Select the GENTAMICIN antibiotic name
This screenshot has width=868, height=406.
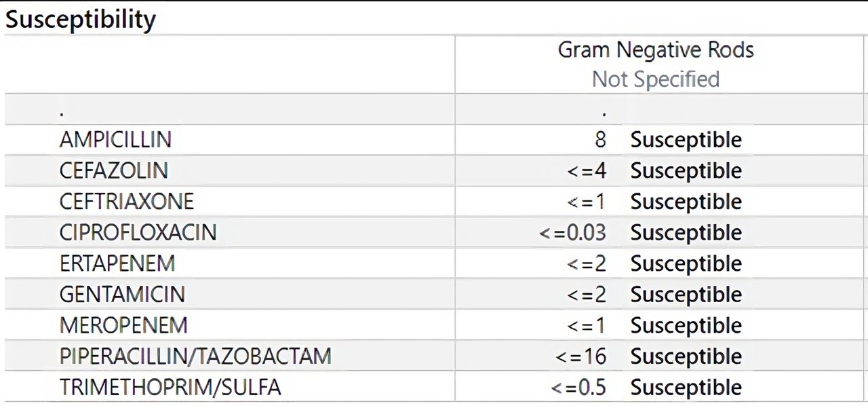(122, 294)
